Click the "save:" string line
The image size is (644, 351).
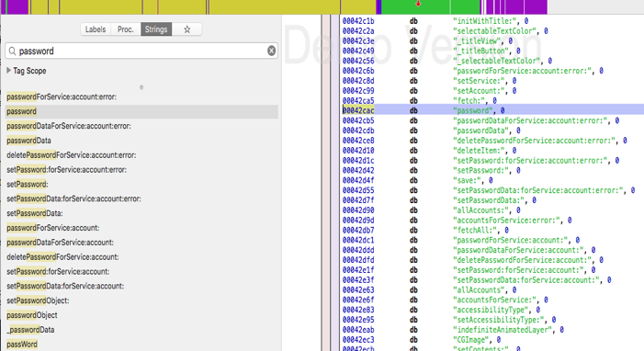pyautogui.click(x=467, y=180)
